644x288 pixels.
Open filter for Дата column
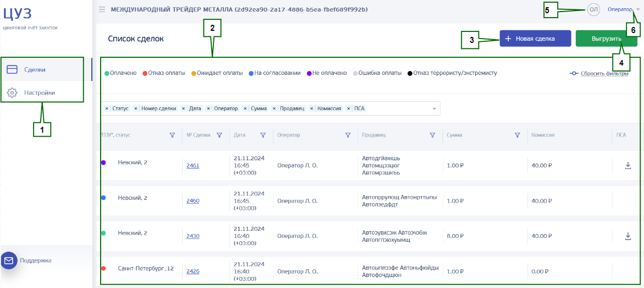click(263, 135)
